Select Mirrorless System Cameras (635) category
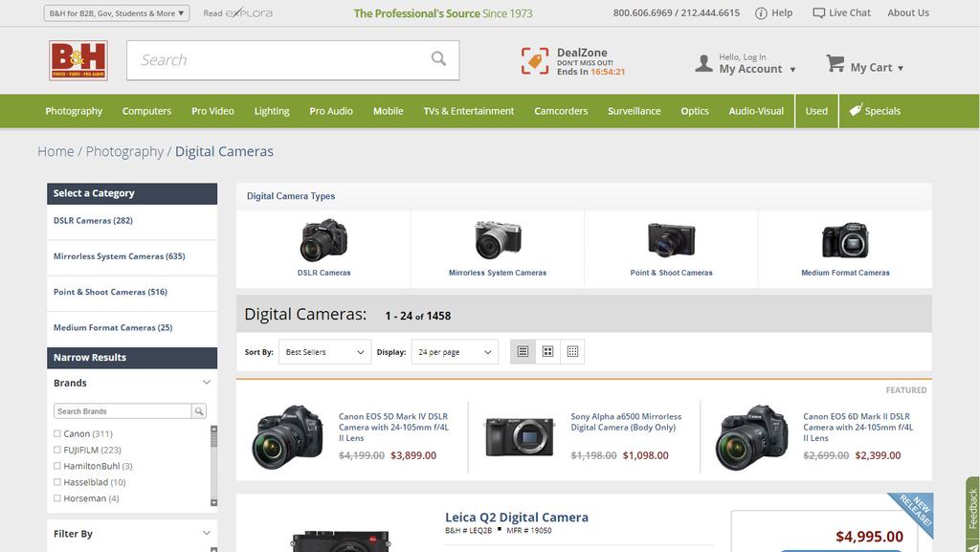Image resolution: width=980 pixels, height=552 pixels. pyautogui.click(x=120, y=256)
